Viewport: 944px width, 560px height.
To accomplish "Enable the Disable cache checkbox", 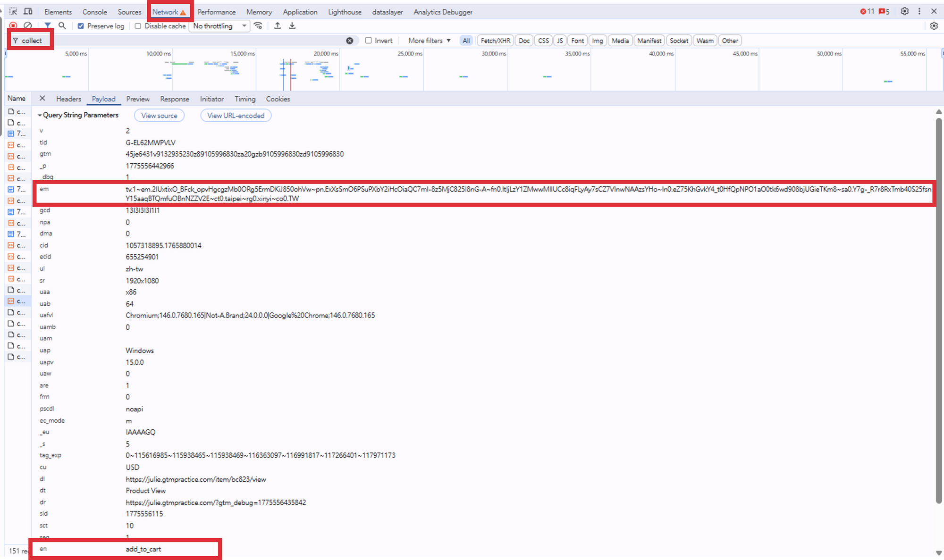I will tap(138, 26).
